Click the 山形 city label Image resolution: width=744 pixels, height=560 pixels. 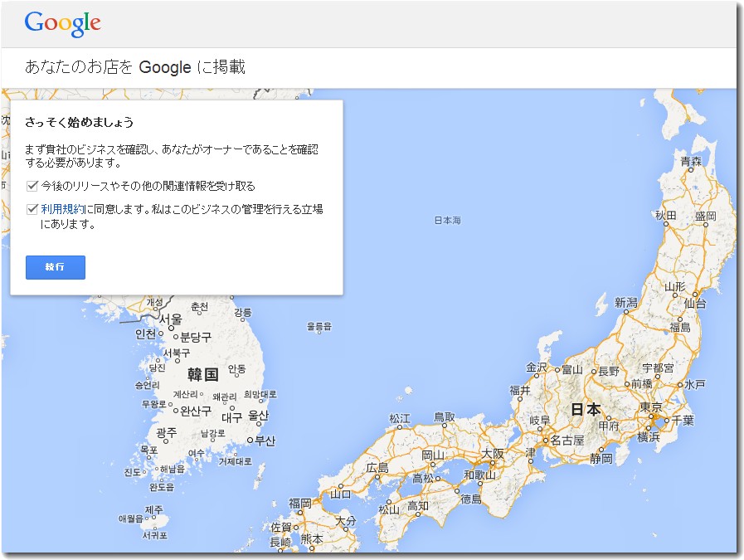(x=674, y=287)
